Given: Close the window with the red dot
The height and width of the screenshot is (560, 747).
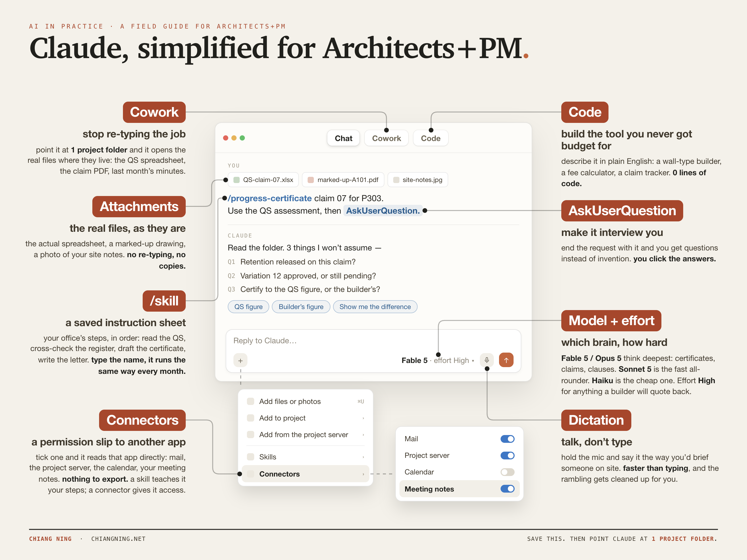Looking at the screenshot, I should pyautogui.click(x=226, y=138).
